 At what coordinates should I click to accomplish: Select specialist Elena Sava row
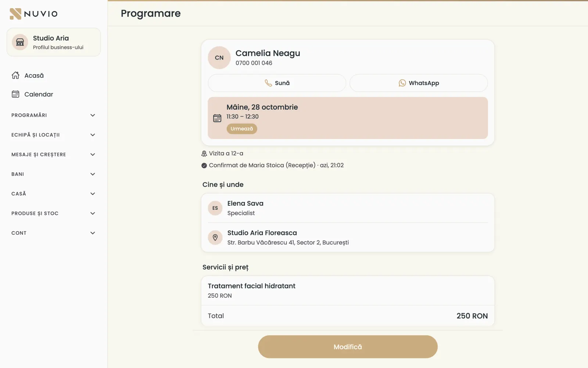point(348,208)
